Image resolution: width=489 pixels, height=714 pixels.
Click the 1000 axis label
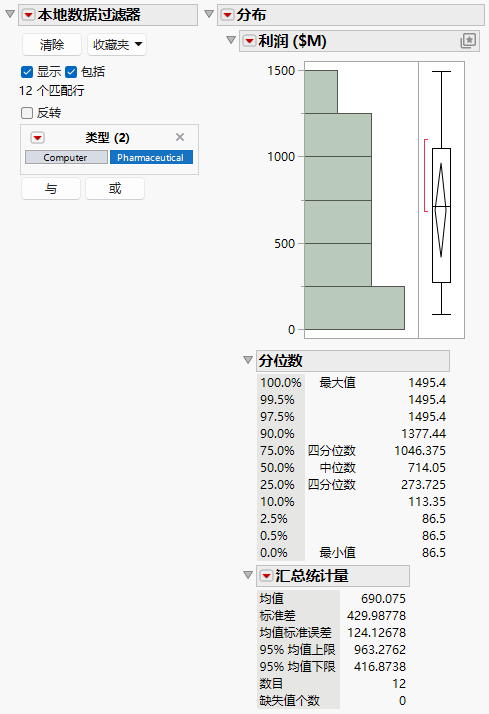(281, 157)
